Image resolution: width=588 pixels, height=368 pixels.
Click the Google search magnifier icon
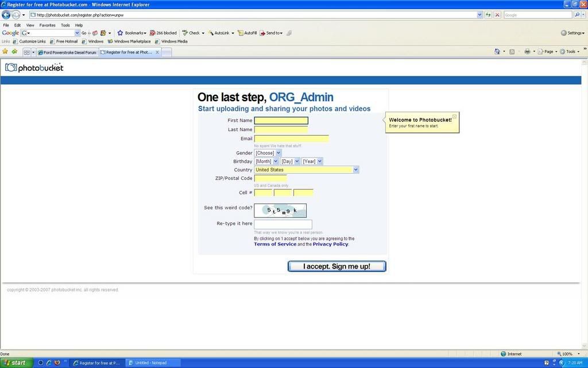click(x=577, y=14)
